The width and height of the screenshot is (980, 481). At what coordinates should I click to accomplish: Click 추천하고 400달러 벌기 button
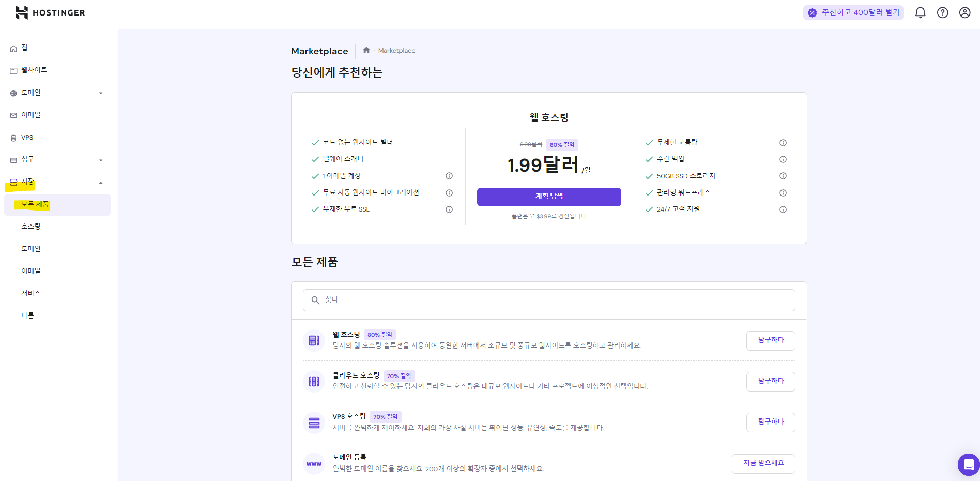pos(853,12)
